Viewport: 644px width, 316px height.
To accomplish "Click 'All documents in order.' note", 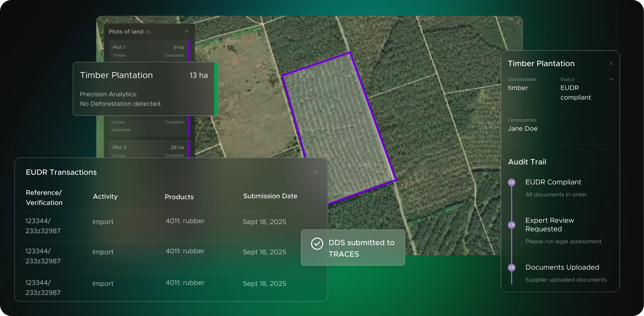I will (x=557, y=195).
